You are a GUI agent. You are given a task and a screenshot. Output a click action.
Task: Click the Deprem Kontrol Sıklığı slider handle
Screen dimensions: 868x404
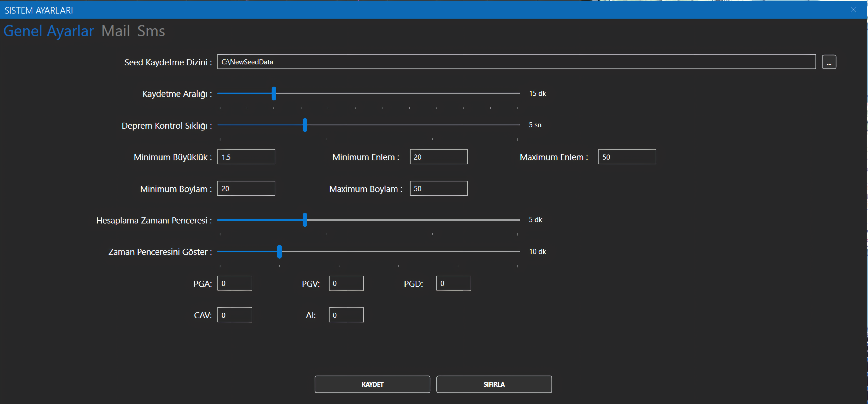pyautogui.click(x=305, y=125)
